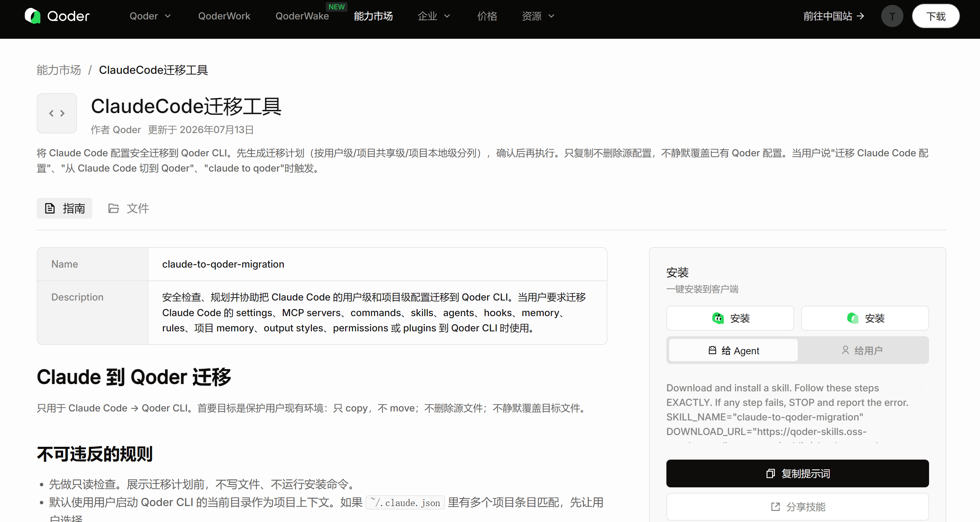Click the Claude 到 Qoder 迁移 heading
The image size is (980, 522).
point(134,377)
